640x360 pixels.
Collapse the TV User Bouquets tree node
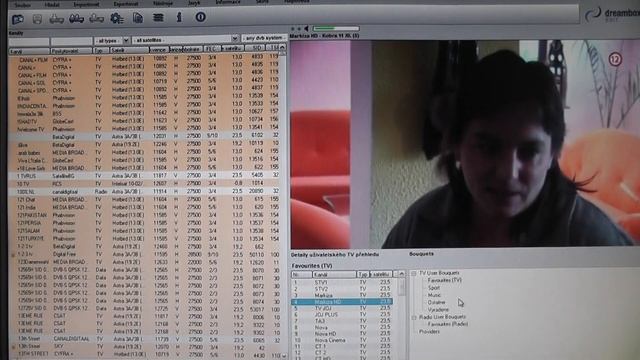point(413,273)
